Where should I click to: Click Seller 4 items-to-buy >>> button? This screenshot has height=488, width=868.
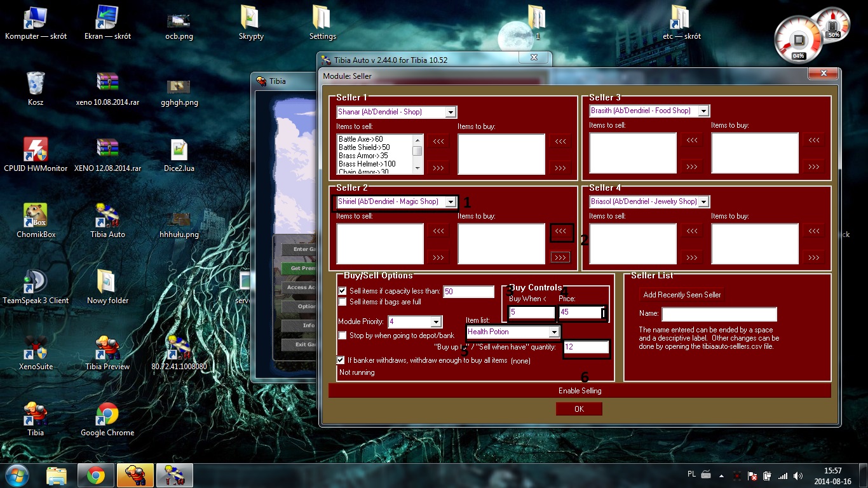(813, 257)
